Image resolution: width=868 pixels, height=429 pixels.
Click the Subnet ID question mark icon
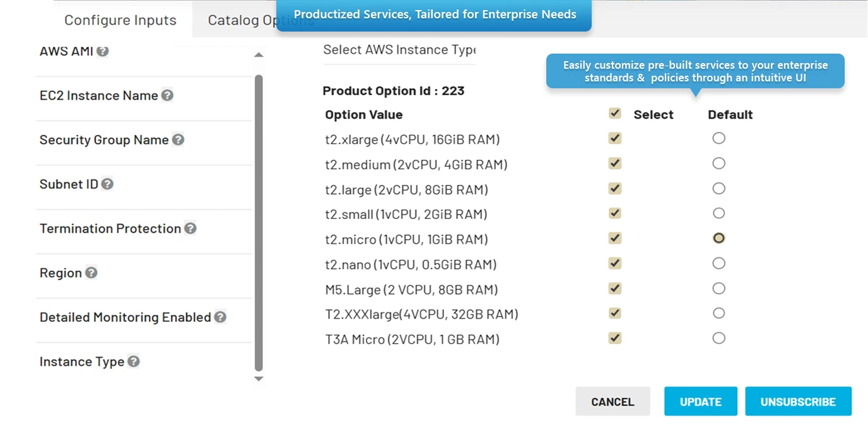coord(107,184)
